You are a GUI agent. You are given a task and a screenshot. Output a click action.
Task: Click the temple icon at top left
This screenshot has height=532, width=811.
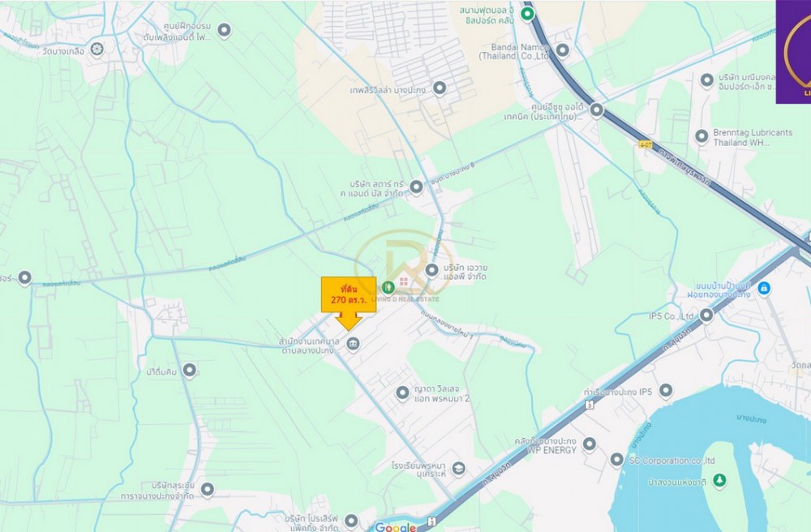point(97,49)
